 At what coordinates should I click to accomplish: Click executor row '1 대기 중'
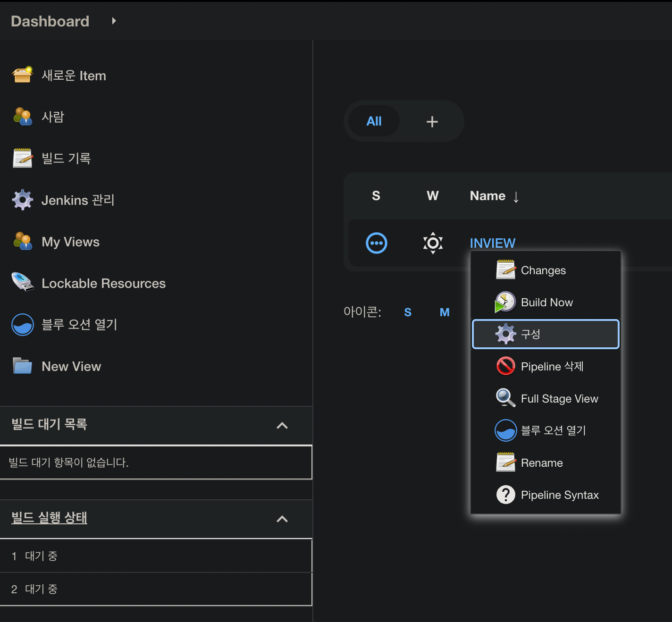point(156,556)
